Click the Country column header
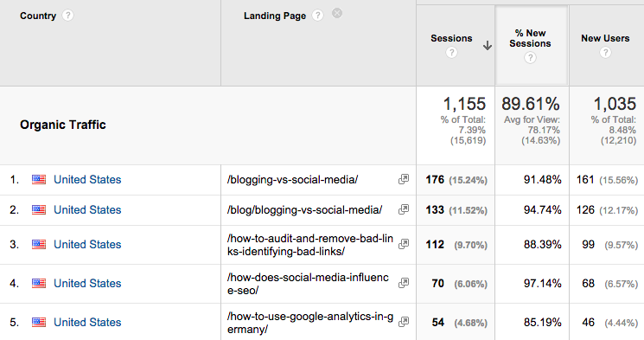 coord(38,16)
